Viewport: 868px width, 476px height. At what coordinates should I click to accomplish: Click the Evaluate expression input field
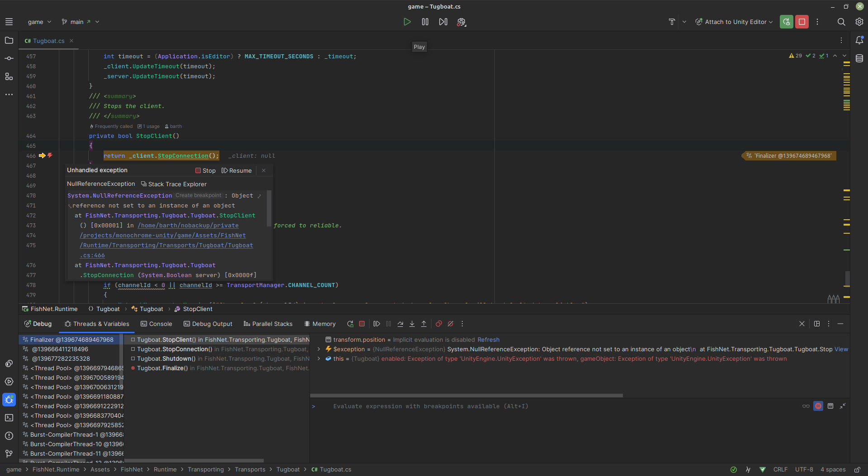[x=430, y=406]
